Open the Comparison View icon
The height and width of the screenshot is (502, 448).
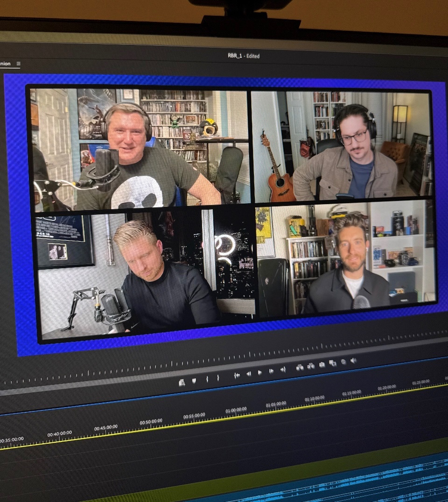tap(333, 363)
